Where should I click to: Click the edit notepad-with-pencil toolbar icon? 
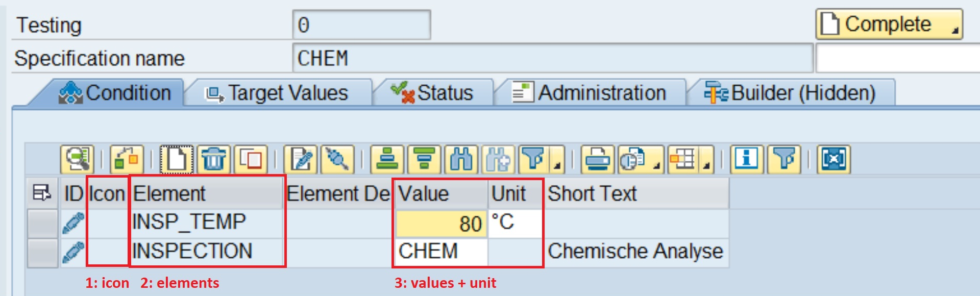(301, 160)
